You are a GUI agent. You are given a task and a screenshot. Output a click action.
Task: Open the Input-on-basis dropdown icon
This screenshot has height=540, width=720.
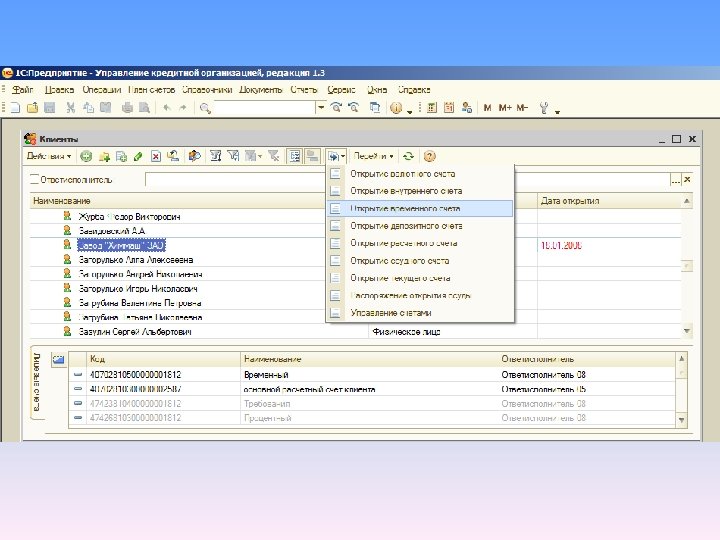pos(337,157)
